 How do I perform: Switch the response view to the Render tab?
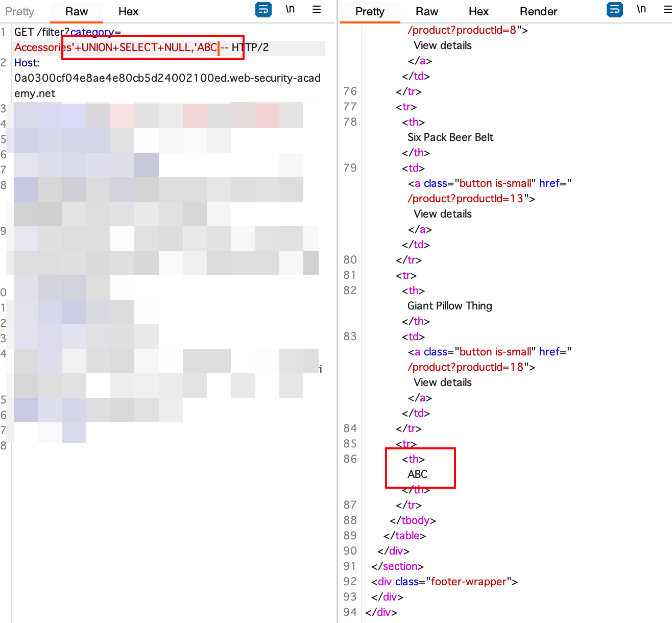click(x=538, y=11)
